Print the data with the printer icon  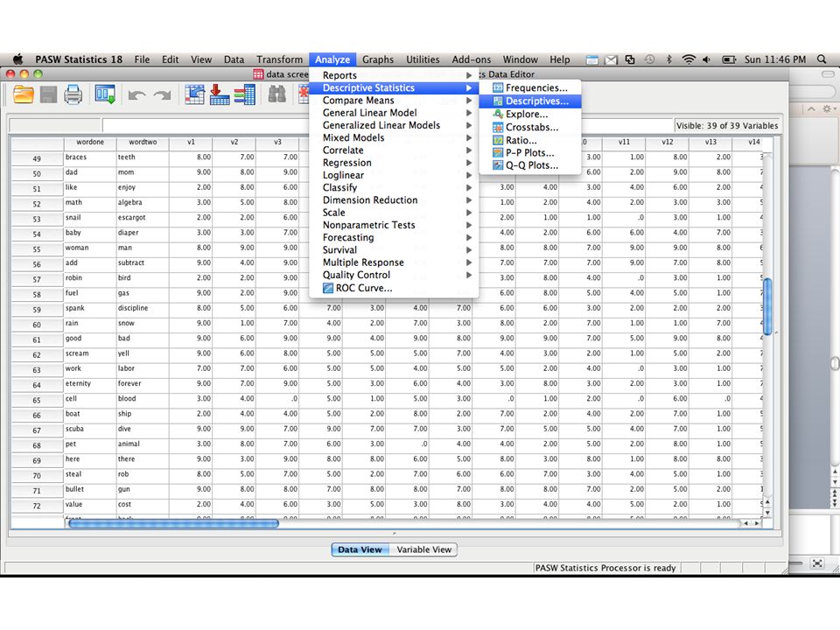click(x=73, y=94)
